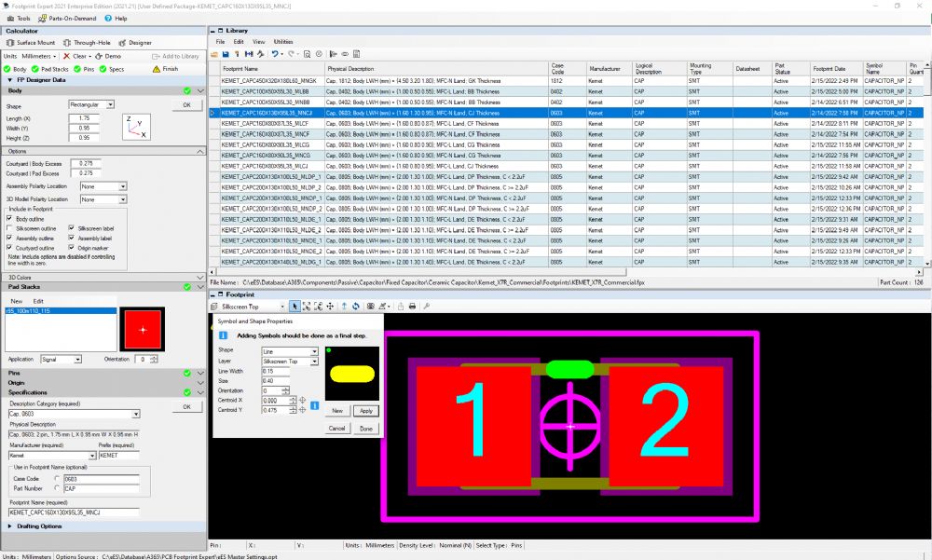
Task: Open the Parts-On-Demand menu
Action: point(70,18)
